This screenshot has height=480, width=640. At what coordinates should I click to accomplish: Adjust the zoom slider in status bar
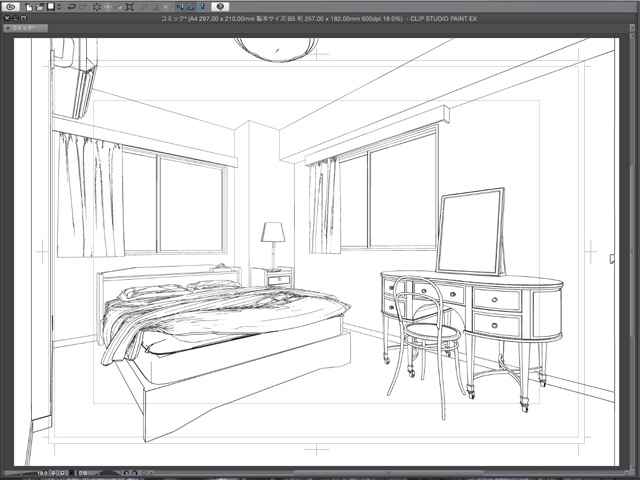coord(20,473)
